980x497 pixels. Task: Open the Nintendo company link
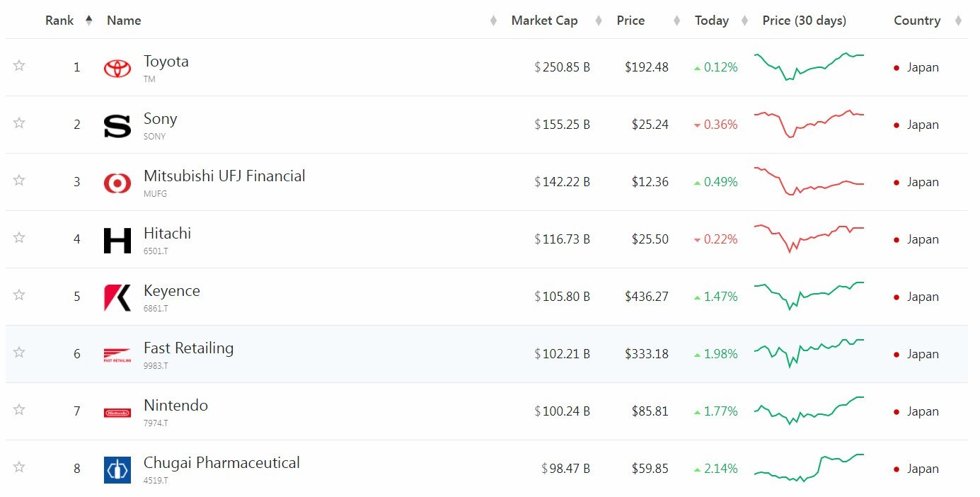(175, 406)
